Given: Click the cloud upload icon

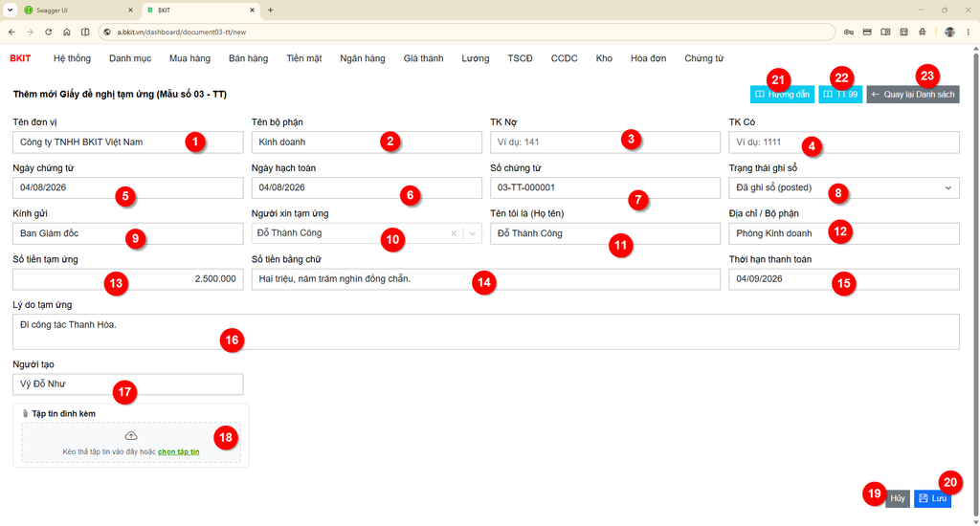Looking at the screenshot, I should click(x=130, y=435).
